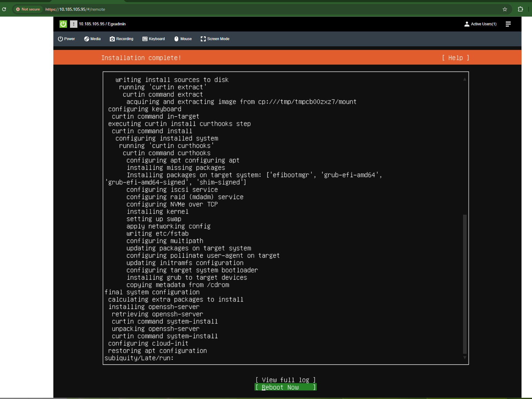The width and height of the screenshot is (532, 399).
Task: Open the Power menu
Action: point(66,39)
